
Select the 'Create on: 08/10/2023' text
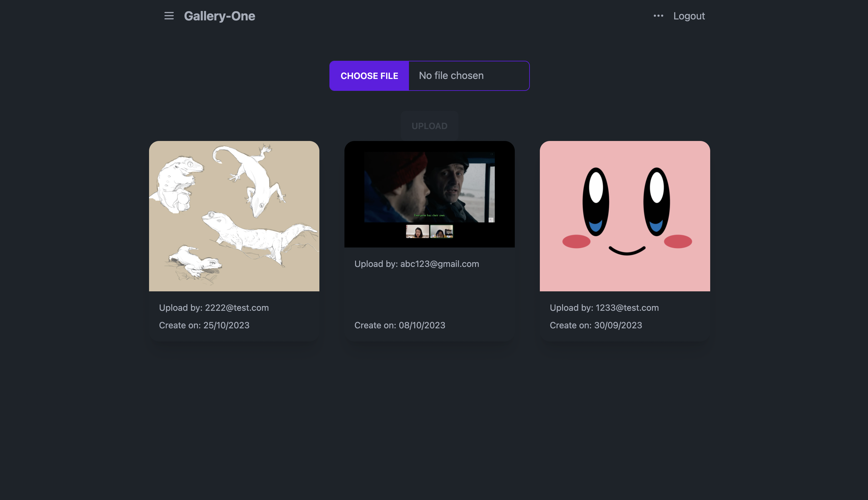coord(400,325)
